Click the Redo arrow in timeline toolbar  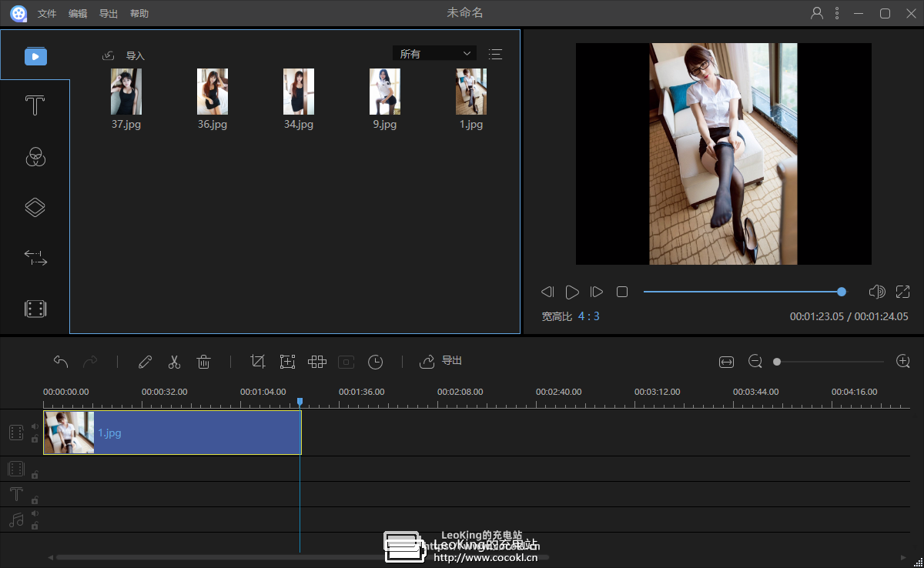[x=90, y=361]
